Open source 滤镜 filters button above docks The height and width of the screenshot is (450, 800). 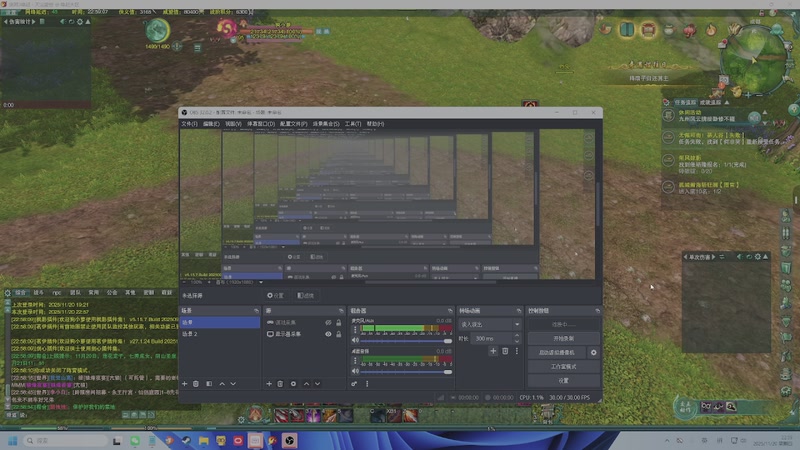point(306,295)
